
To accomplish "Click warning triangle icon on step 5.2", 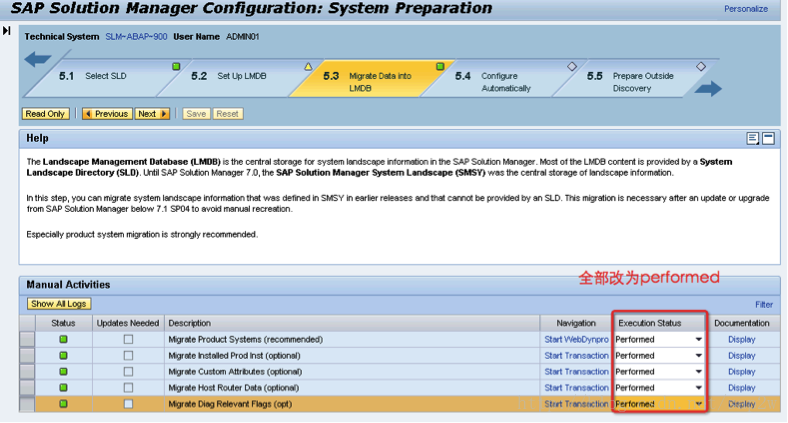I will click(x=308, y=66).
